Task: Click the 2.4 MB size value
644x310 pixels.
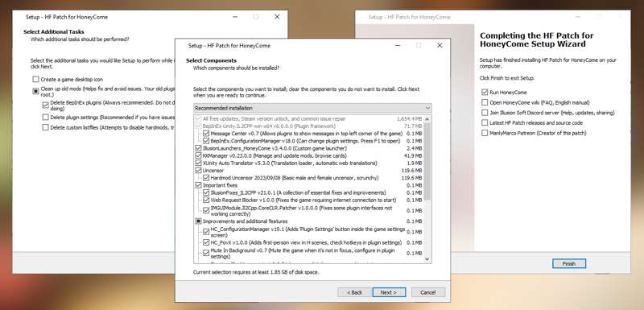Action: [415, 148]
